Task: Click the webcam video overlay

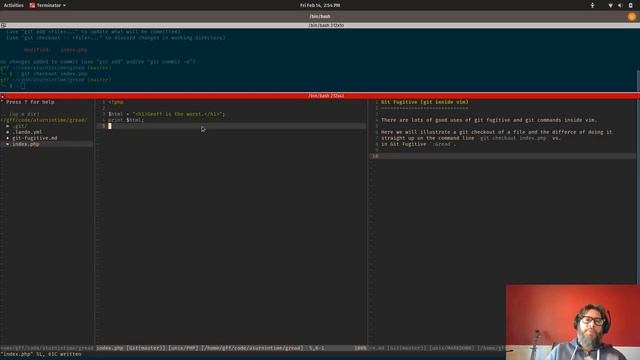Action: click(573, 322)
